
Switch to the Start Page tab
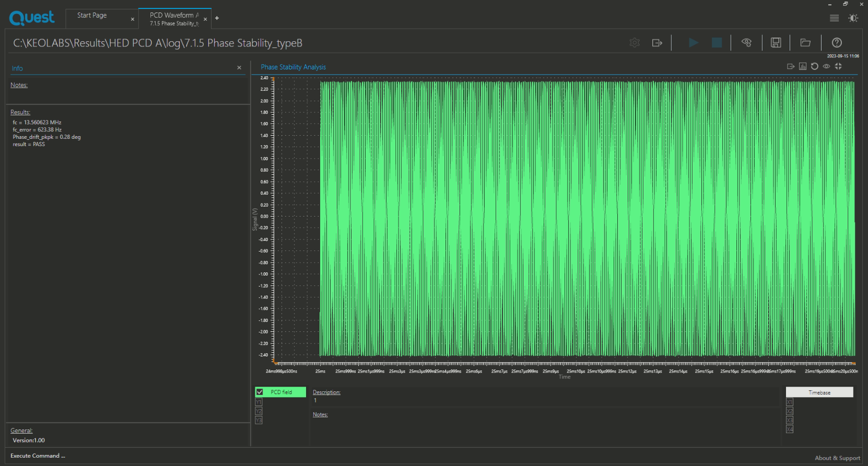pos(92,16)
